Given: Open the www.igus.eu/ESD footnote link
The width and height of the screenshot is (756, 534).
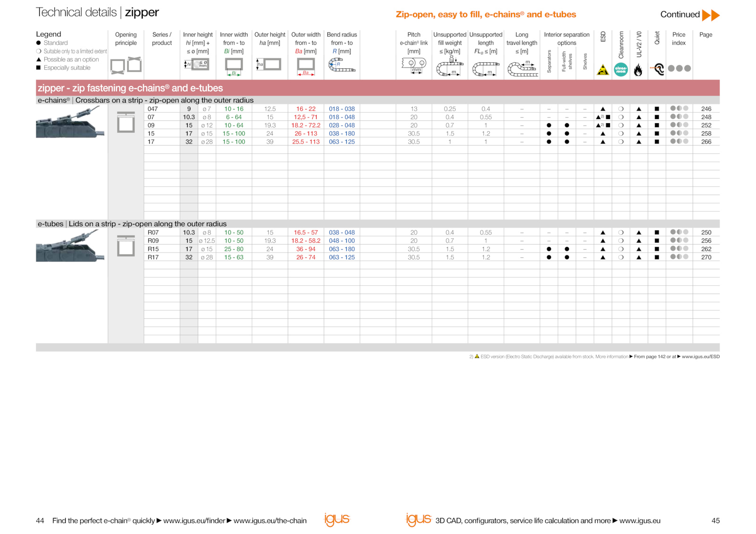Looking at the screenshot, I should coord(701,356).
